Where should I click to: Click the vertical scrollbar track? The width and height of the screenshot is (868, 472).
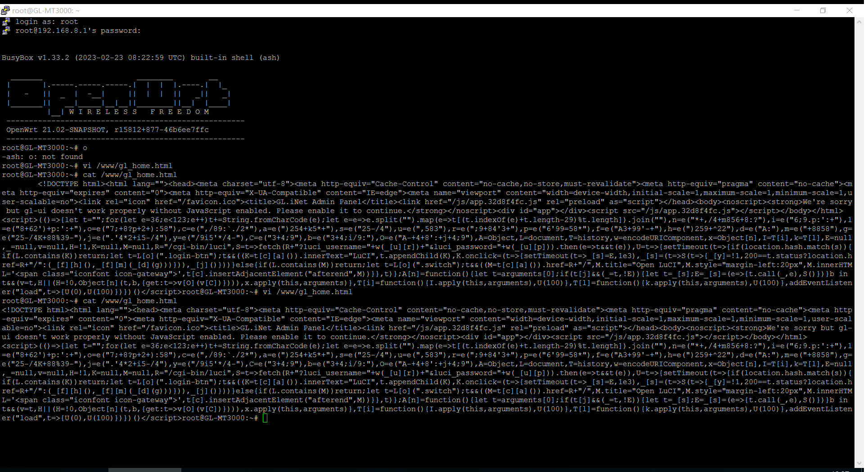[x=859, y=225]
